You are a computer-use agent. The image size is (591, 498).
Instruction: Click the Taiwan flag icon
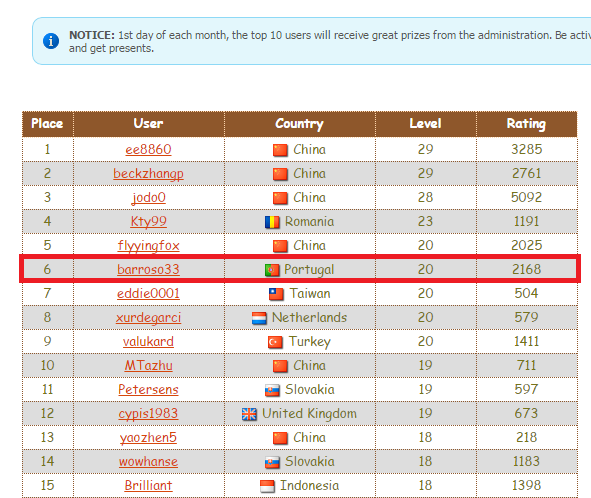pyautogui.click(x=276, y=294)
